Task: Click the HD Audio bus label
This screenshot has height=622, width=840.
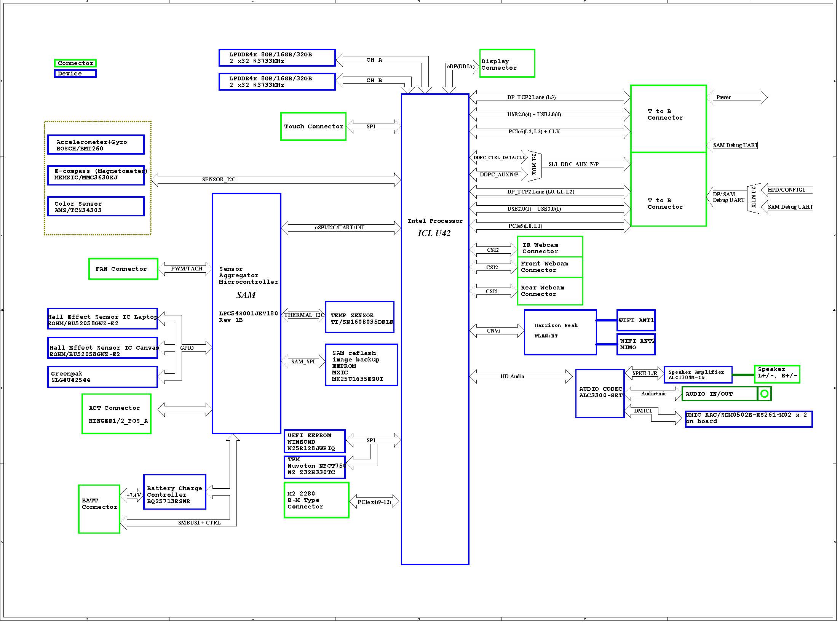Action: tap(512, 376)
